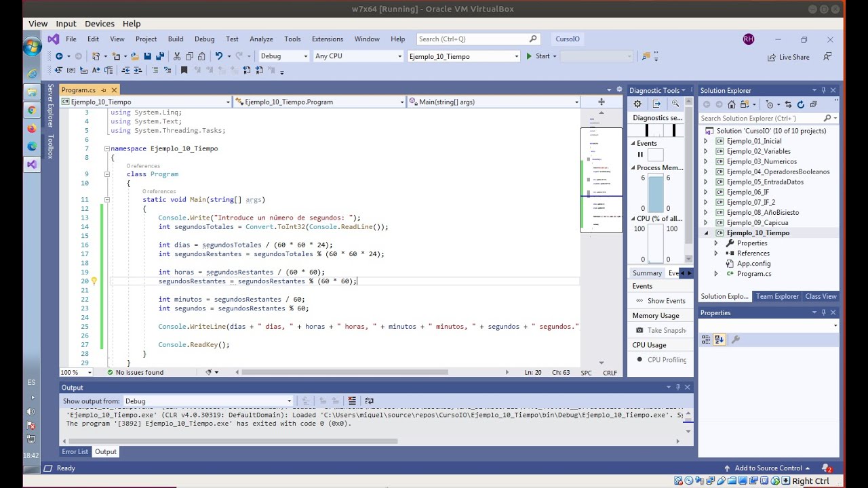Open the Summary tab in Diagnostic Tools
The height and width of the screenshot is (488, 868).
point(647,273)
